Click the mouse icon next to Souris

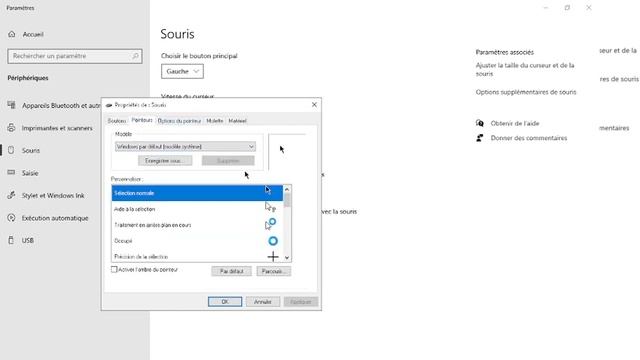(11, 150)
